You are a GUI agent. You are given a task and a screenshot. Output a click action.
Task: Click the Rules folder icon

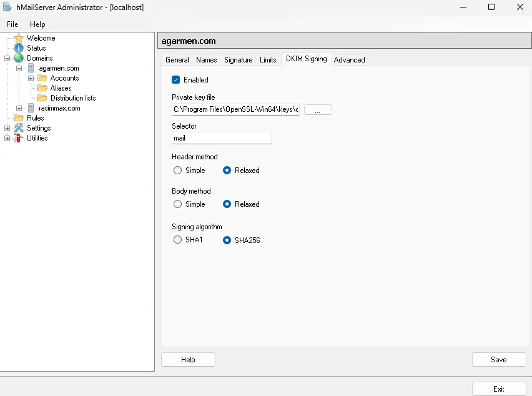[19, 118]
